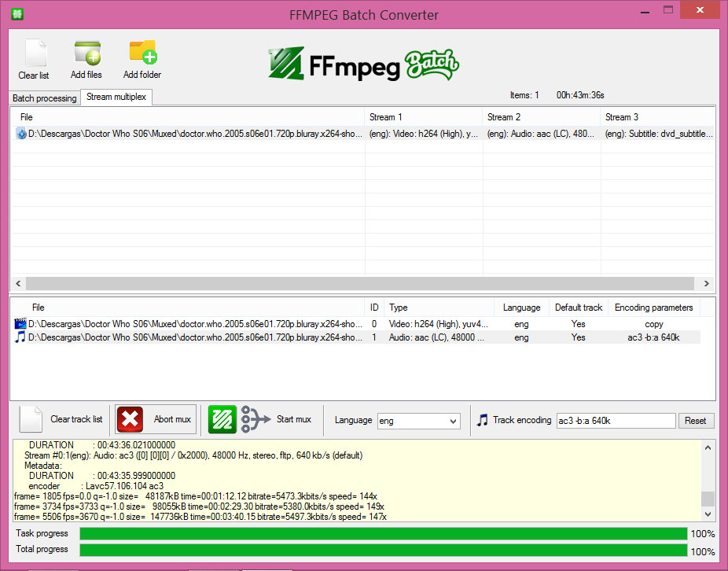Click the Clear track list page icon
Image resolution: width=728 pixels, height=571 pixels.
(x=31, y=419)
